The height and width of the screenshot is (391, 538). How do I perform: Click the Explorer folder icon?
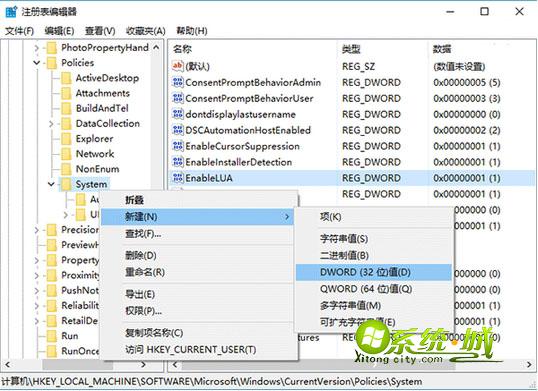[x=66, y=139]
